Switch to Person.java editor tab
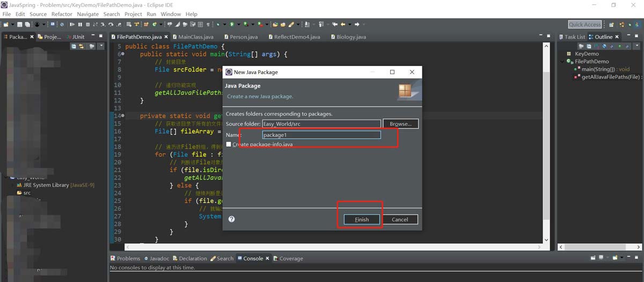Image resolution: width=644 pixels, height=282 pixels. point(240,37)
